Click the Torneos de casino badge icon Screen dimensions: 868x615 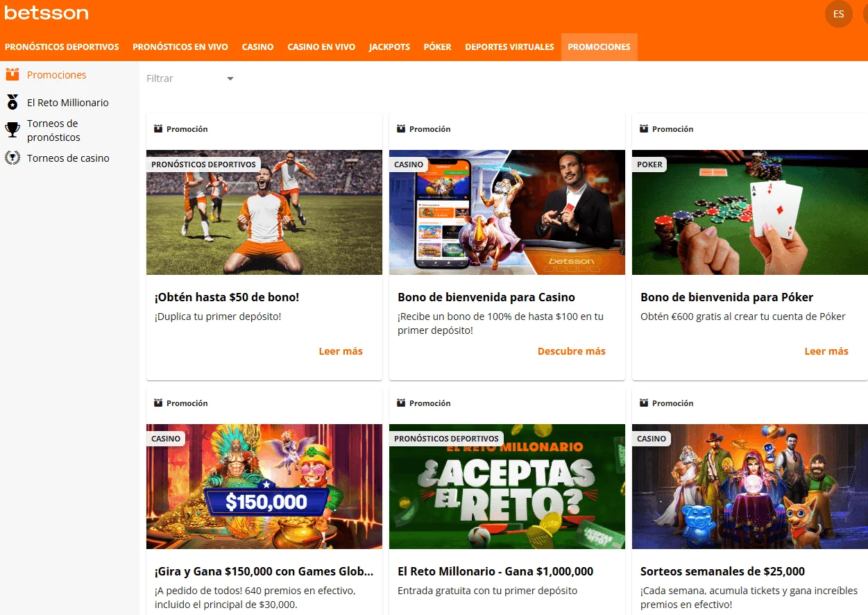[12, 158]
